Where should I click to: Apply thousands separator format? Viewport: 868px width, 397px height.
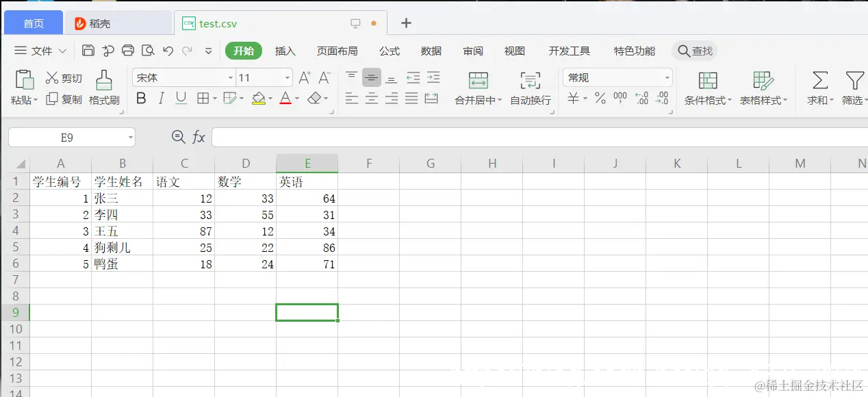tap(620, 99)
